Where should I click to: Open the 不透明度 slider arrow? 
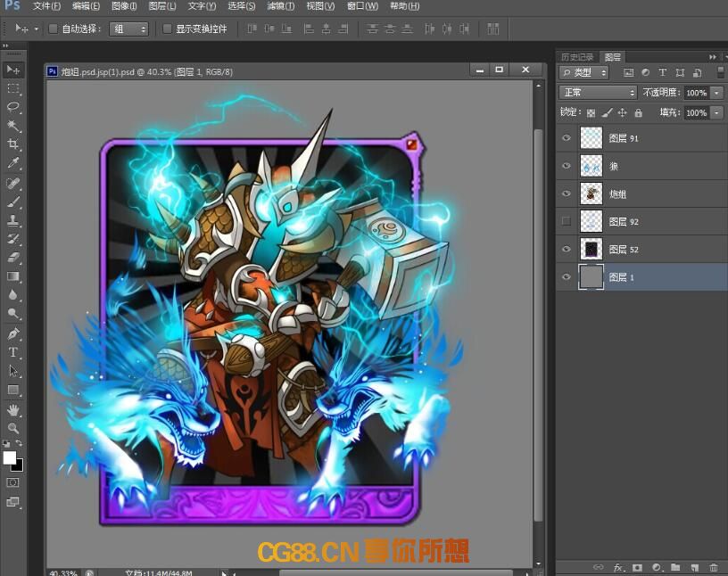click(717, 93)
